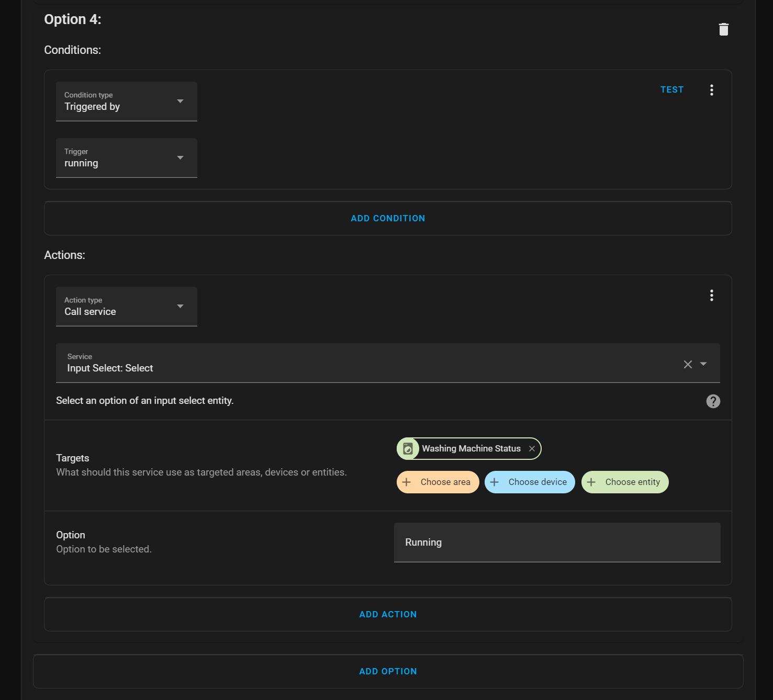The width and height of the screenshot is (773, 700).
Task: Click ADD OPTION button
Action: 388,672
